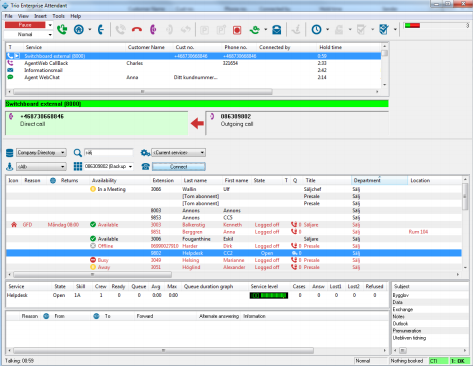This screenshot has height=366, width=473.
Task: Open the Current service dropdown
Action: pyautogui.click(x=178, y=153)
